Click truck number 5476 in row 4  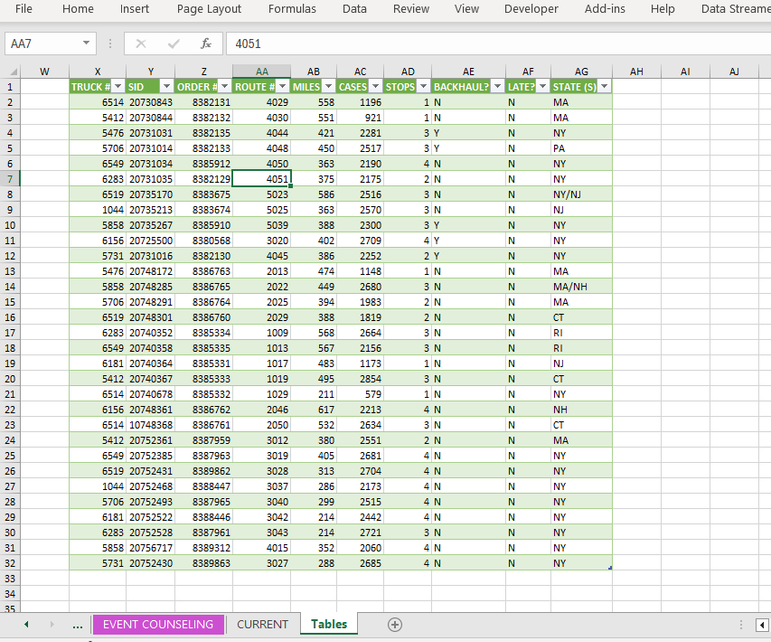click(97, 133)
